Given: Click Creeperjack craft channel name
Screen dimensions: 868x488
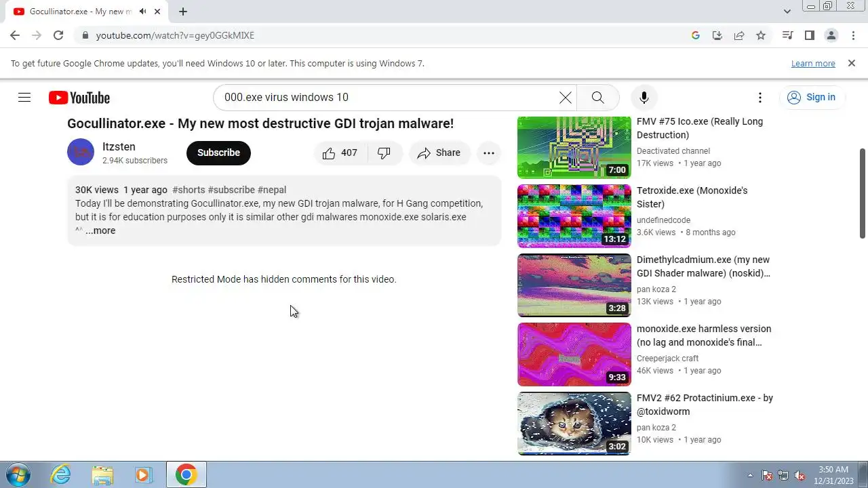Looking at the screenshot, I should [667, 359].
